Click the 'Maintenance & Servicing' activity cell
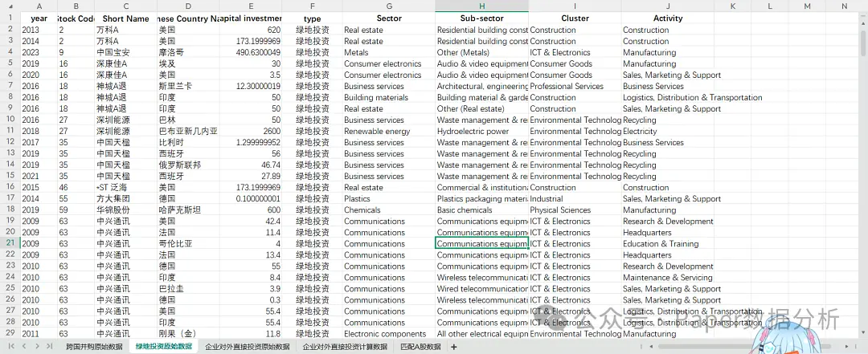 pos(668,277)
